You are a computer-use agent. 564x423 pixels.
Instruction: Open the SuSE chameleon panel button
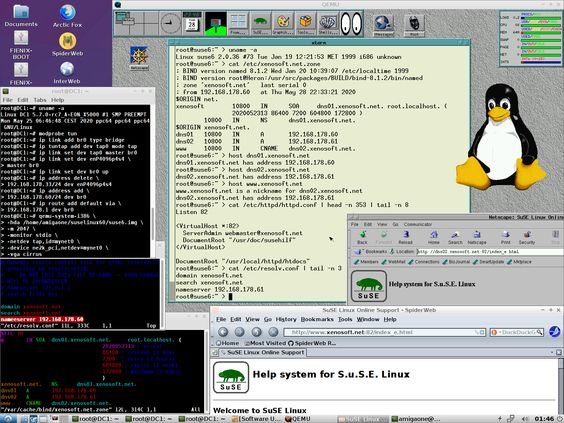[x=260, y=24]
